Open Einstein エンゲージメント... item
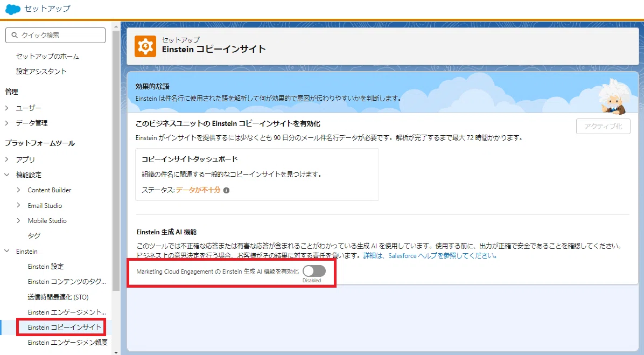 pyautogui.click(x=67, y=312)
